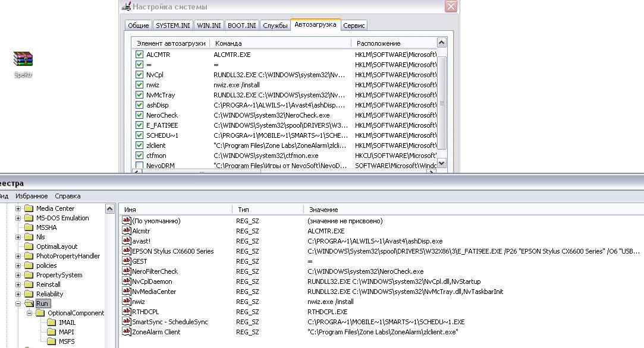The height and width of the screenshot is (348, 644).
Task: Select the NvCplDaemon value icon
Action: point(126,281)
